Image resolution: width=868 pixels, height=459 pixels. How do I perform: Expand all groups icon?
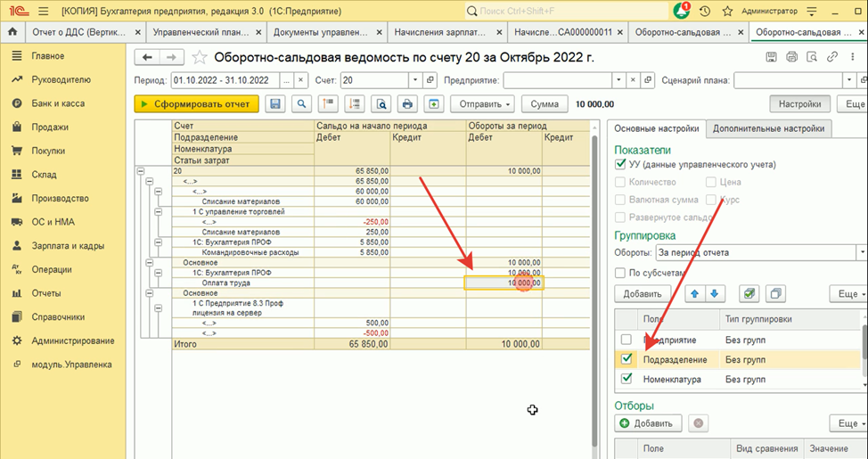coord(355,104)
